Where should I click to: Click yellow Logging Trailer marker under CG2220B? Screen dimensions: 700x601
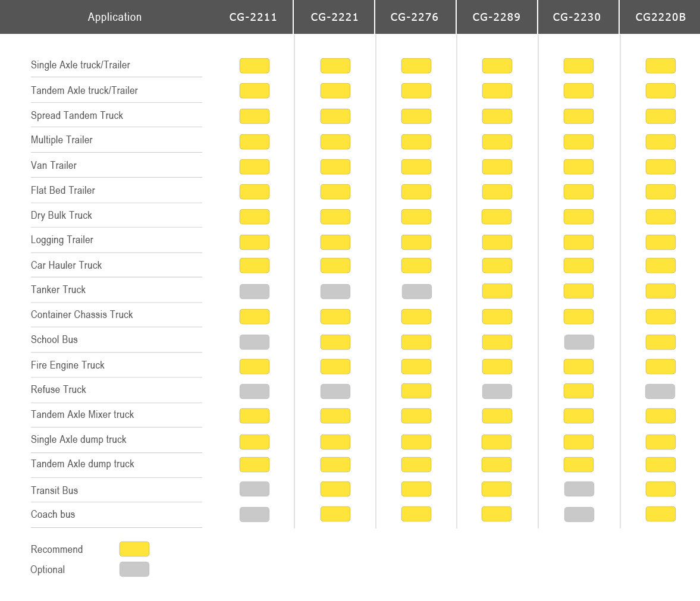click(661, 243)
